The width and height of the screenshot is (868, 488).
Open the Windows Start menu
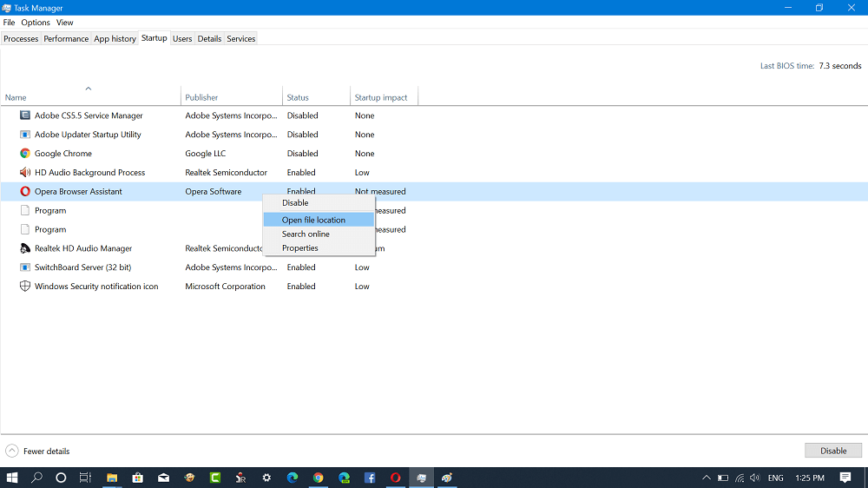point(11,478)
